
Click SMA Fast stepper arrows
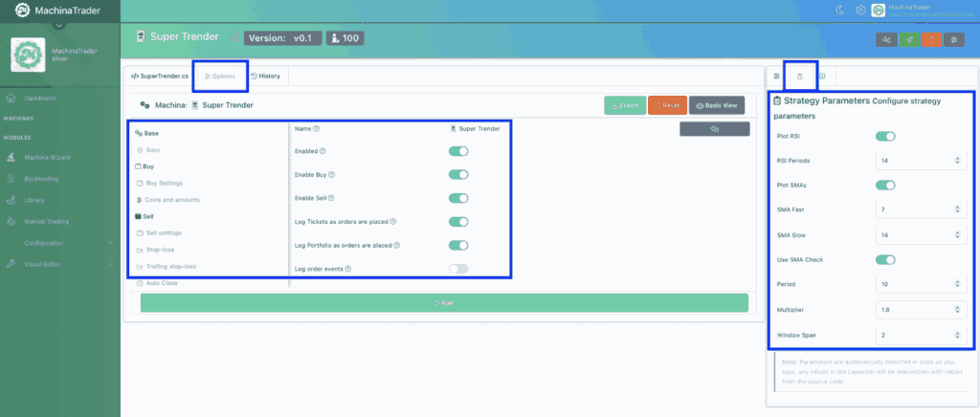957,209
